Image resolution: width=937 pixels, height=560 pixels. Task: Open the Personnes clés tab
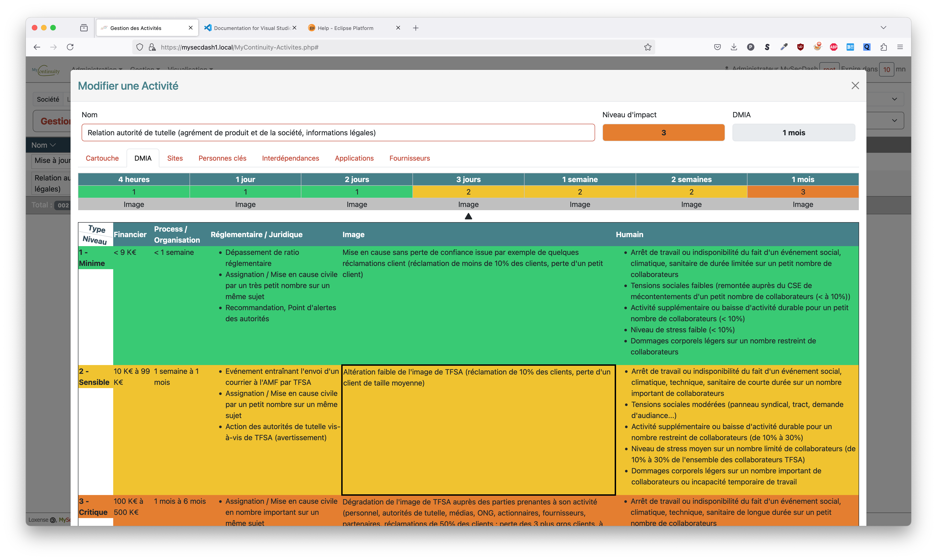tap(222, 158)
